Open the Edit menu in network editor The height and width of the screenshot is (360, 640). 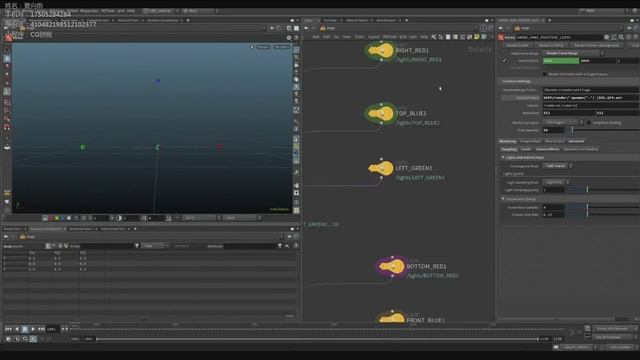point(327,37)
